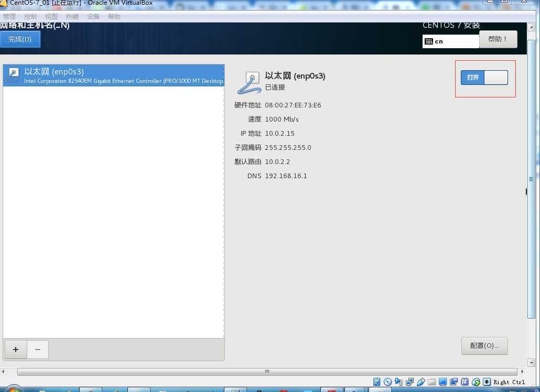This screenshot has width=540, height=392.
Task: Click the subnet mask 255.255.255.0
Action: 288,148
